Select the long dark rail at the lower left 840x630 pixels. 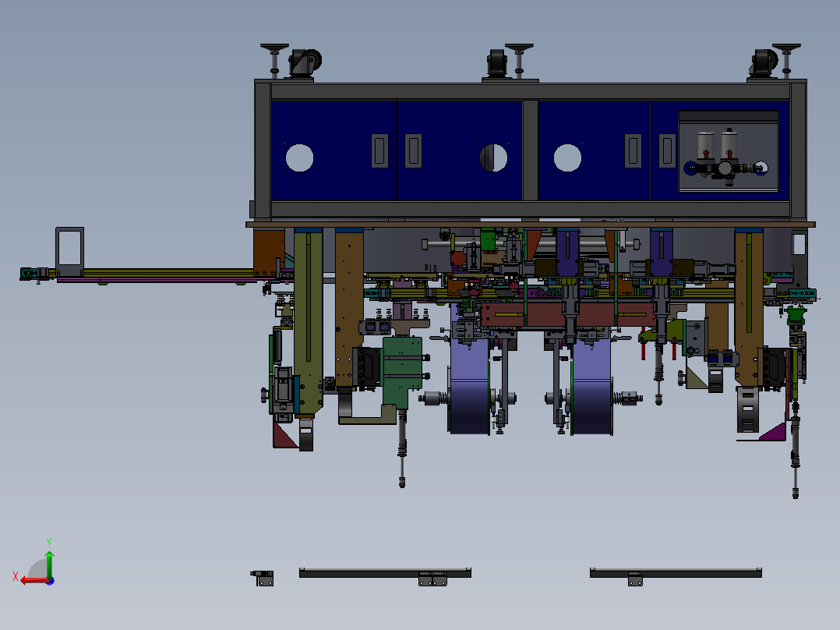tap(385, 573)
